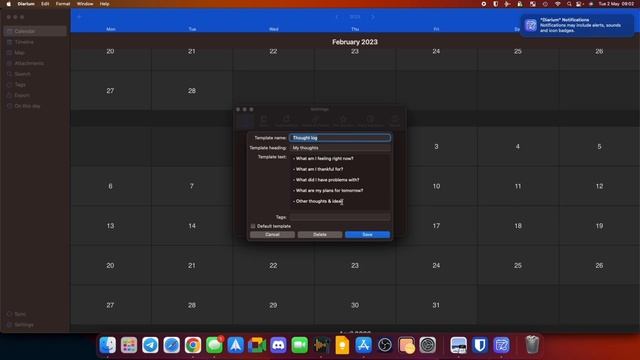Open the Window menu
640x360 pixels.
pos(85,4)
